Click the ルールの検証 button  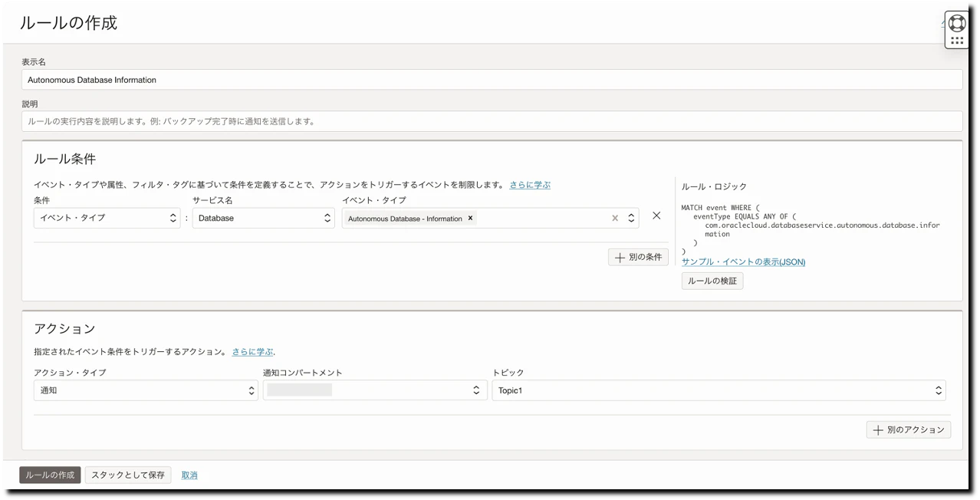click(712, 281)
